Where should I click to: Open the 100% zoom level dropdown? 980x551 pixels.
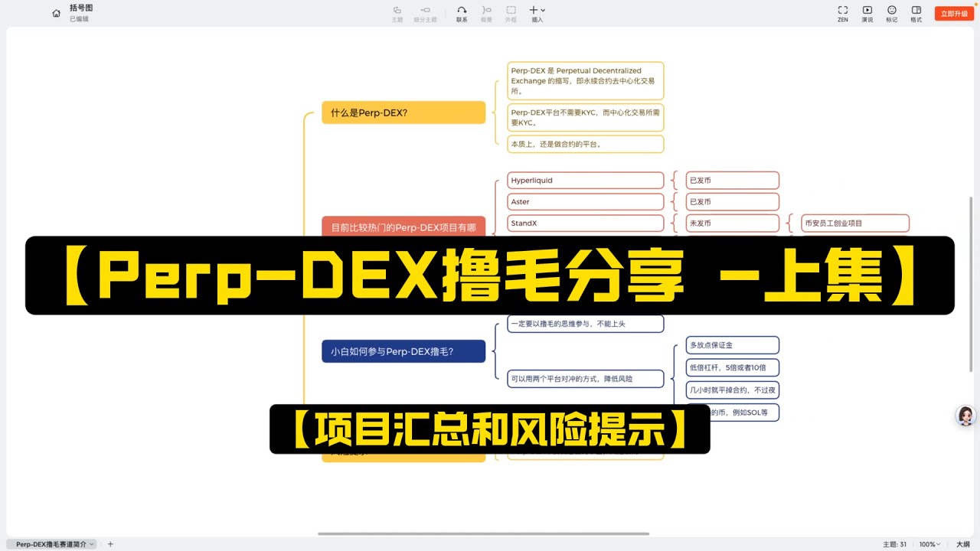point(929,544)
